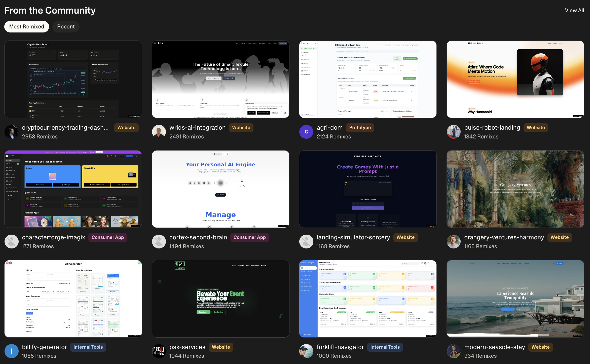Open the Pulse Robot landing thumbnail
This screenshot has width=590, height=364.
pyautogui.click(x=515, y=79)
